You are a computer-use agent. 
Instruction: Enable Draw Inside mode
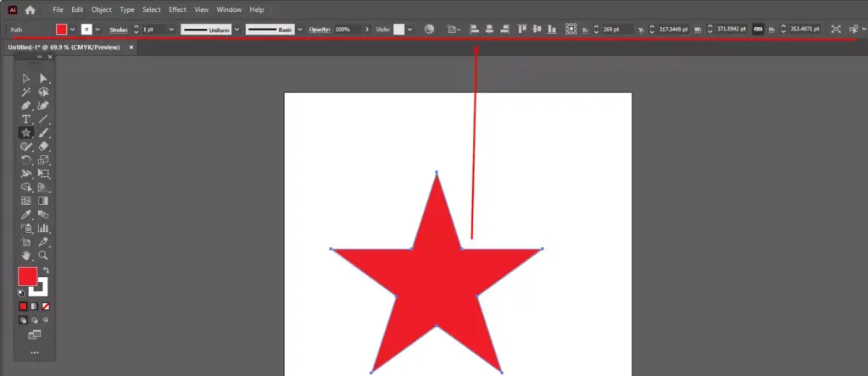(46, 320)
